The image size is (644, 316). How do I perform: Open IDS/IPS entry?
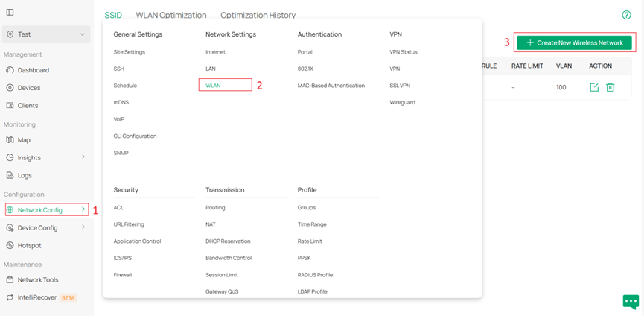point(122,258)
